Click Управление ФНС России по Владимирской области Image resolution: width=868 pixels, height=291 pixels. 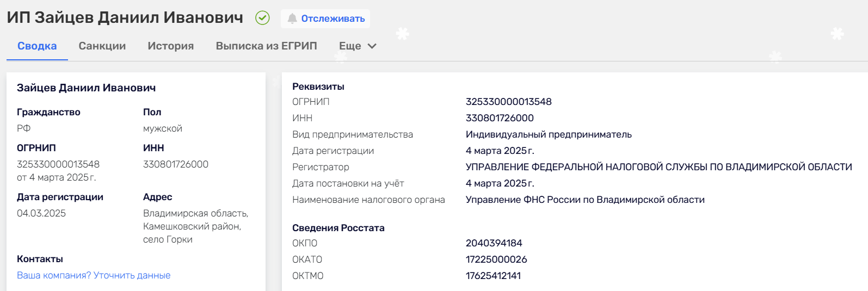pyautogui.click(x=585, y=200)
